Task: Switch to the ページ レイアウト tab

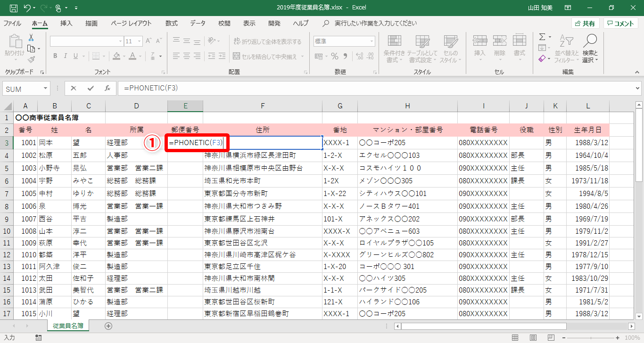Action: [132, 24]
